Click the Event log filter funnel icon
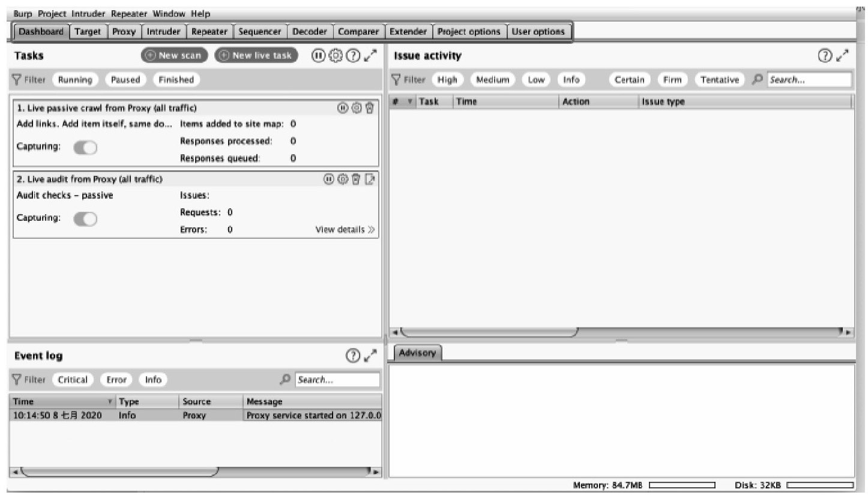The image size is (868, 495). (17, 380)
